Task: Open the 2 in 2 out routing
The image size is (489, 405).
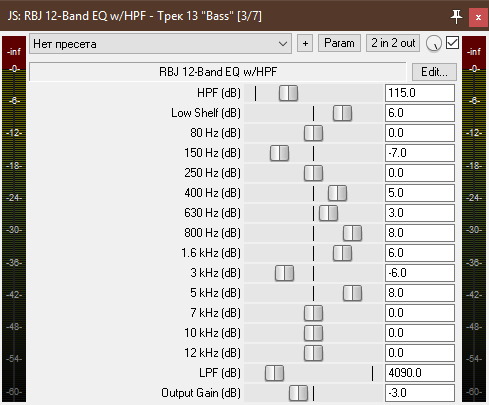Action: [x=393, y=43]
